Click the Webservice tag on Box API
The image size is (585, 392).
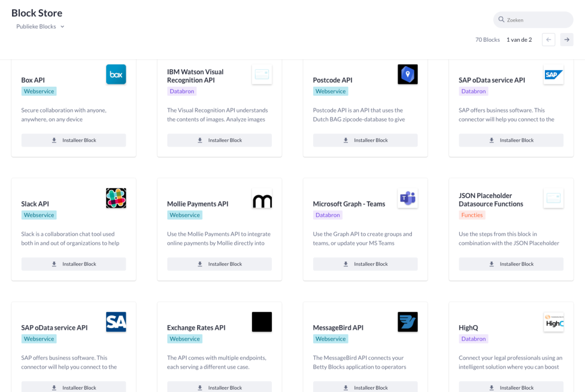pyautogui.click(x=39, y=91)
